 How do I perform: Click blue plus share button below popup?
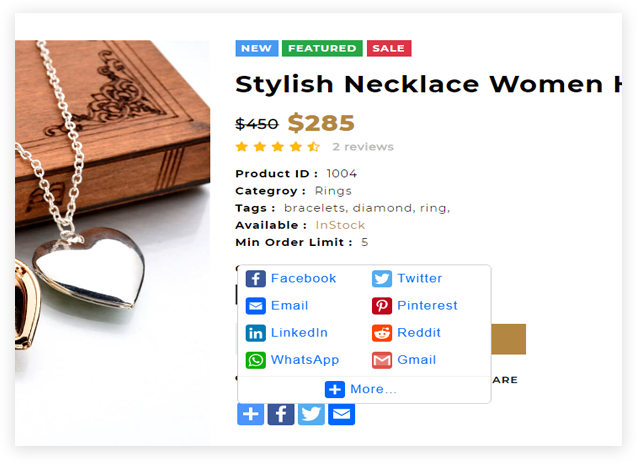coord(251,414)
